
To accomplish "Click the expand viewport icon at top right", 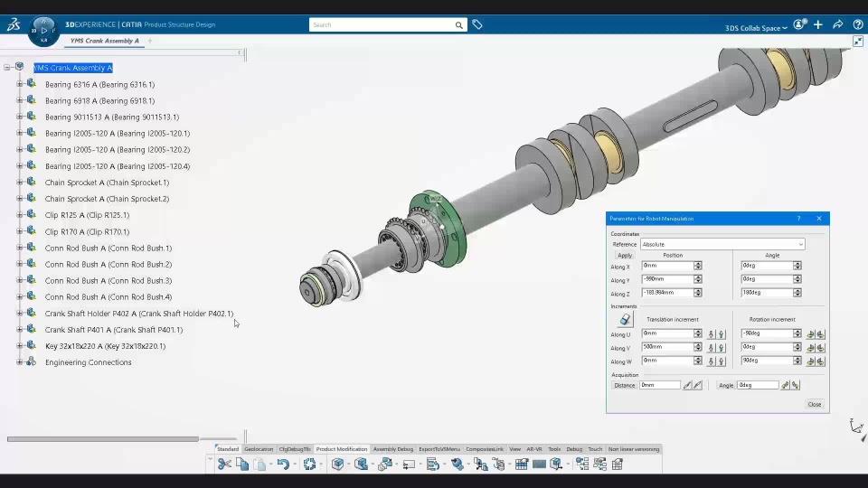I will pos(858,41).
